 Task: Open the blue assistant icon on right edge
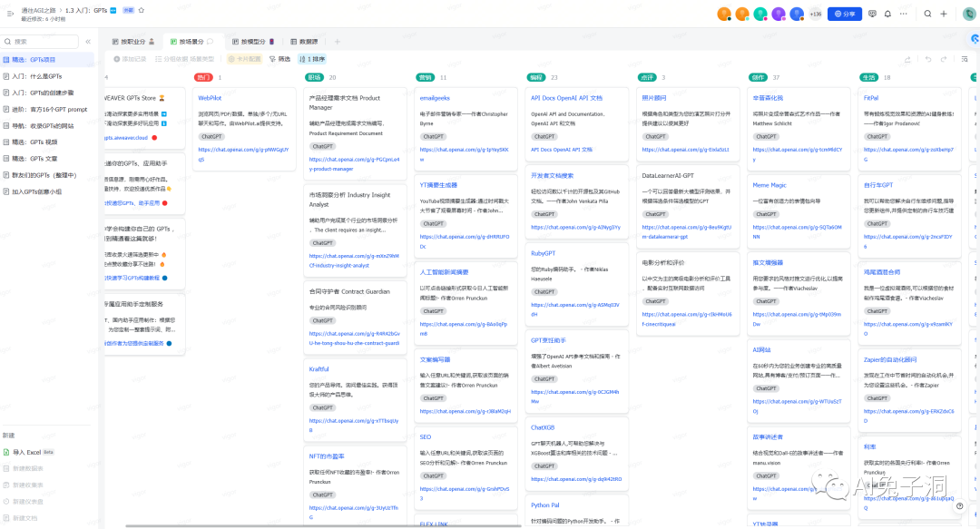coord(975,39)
